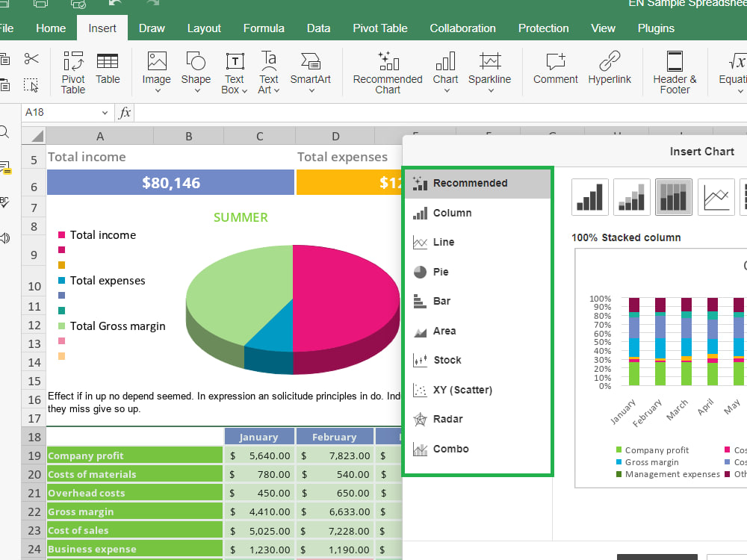Insert a Pivot Table from the ribbon
Viewport: 747px width, 560px height.
click(x=73, y=72)
